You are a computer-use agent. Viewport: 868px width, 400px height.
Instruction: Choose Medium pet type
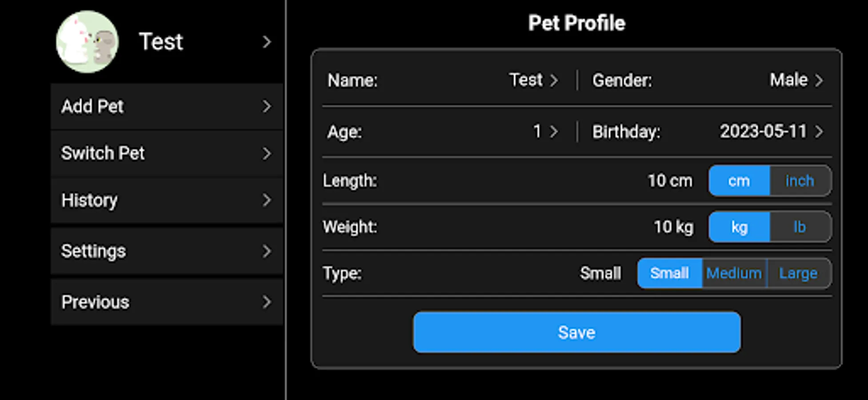[x=734, y=273]
